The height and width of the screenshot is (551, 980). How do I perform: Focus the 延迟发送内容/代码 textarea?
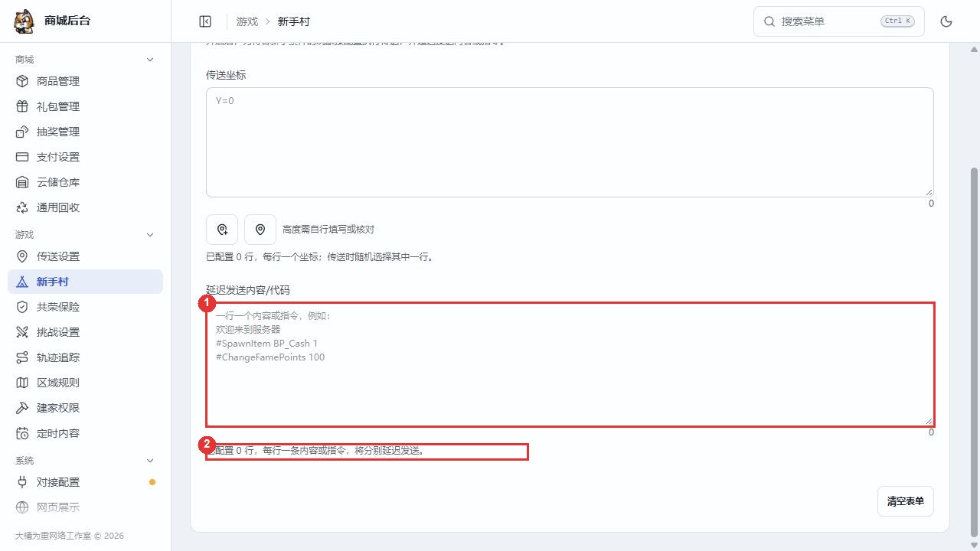point(570,364)
